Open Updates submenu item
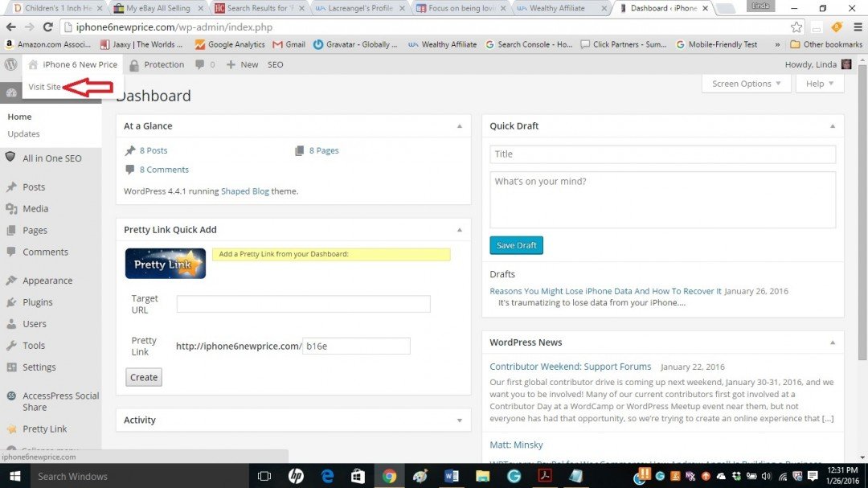Viewport: 868px width, 488px height. [23, 133]
